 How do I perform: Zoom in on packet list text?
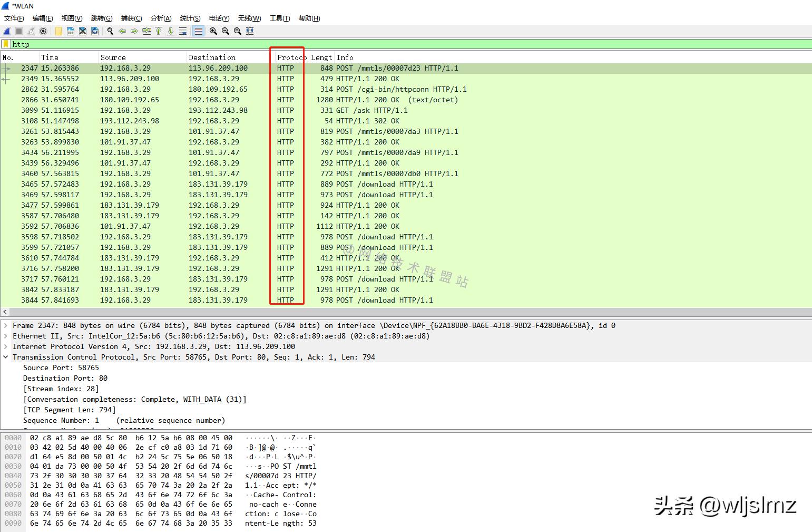[x=213, y=31]
